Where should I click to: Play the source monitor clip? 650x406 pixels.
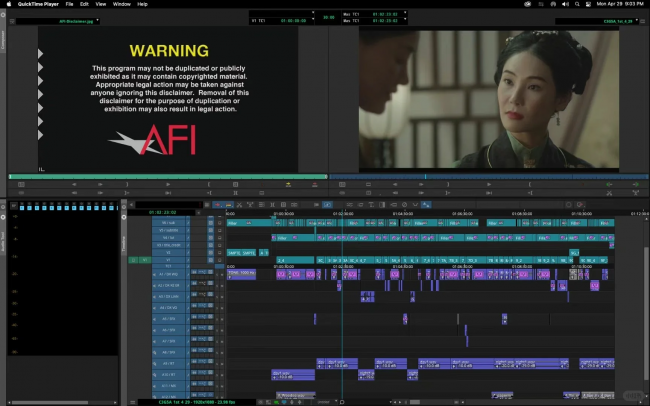coord(168,185)
